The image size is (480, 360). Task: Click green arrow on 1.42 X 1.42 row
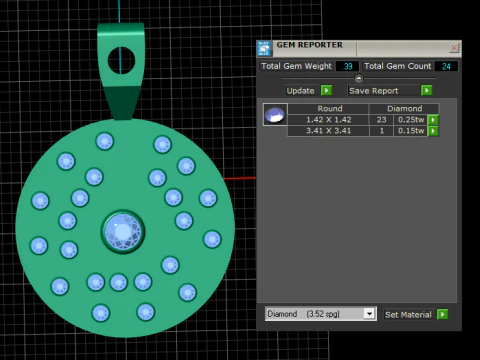click(433, 120)
